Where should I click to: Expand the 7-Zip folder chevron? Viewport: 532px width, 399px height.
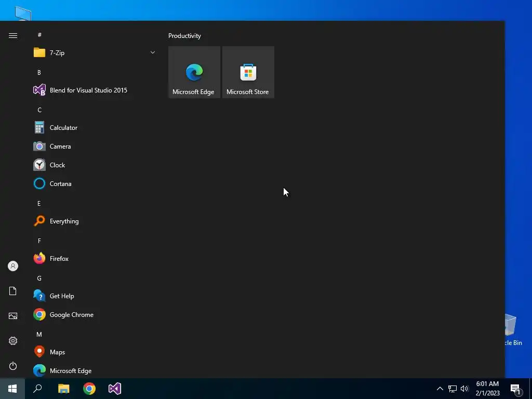click(153, 52)
